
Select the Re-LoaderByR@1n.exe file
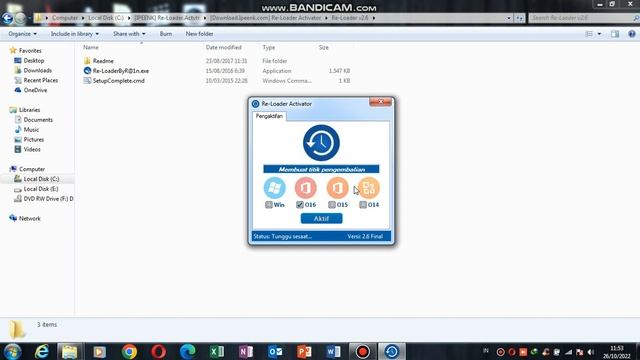tap(120, 71)
